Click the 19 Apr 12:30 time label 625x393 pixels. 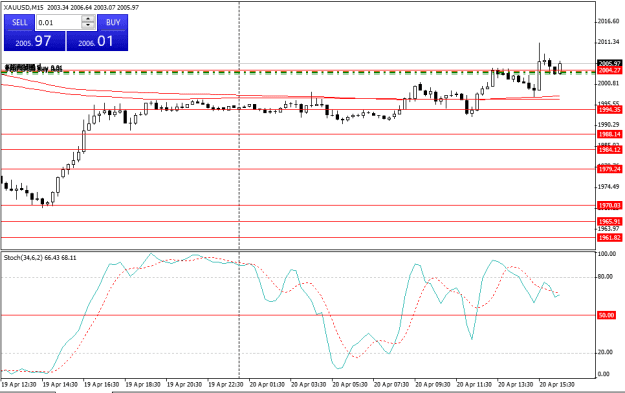click(19, 385)
